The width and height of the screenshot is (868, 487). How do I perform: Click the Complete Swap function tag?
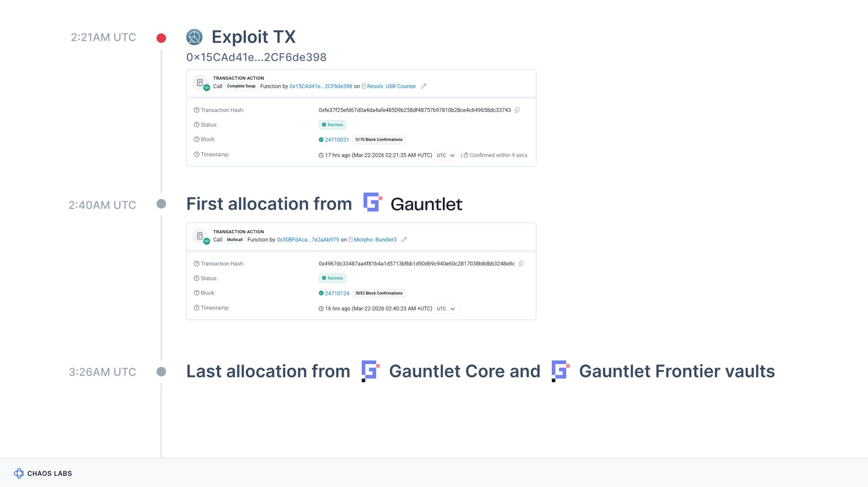click(x=241, y=86)
